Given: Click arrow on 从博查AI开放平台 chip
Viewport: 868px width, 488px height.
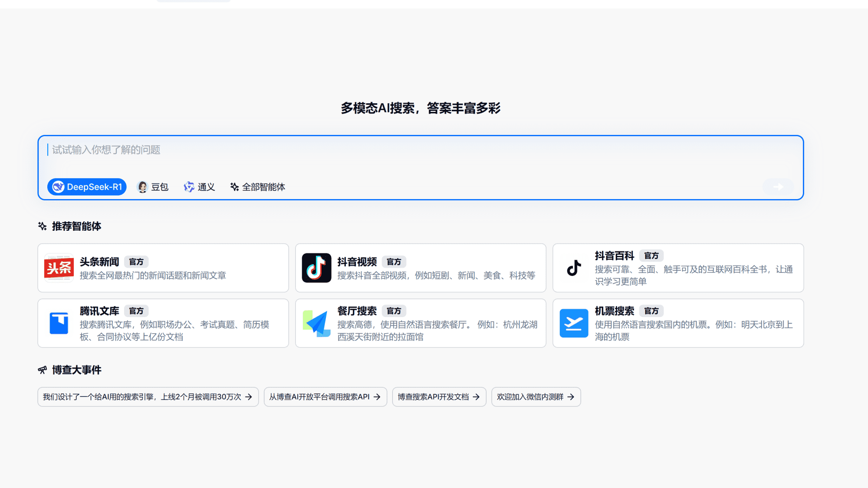Looking at the screenshot, I should tap(377, 397).
